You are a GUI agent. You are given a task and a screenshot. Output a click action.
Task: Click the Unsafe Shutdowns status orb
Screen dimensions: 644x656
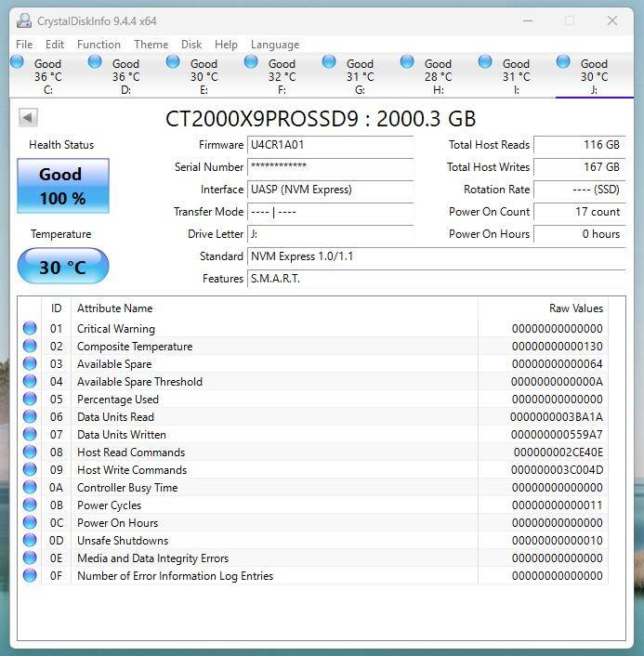[x=30, y=540]
